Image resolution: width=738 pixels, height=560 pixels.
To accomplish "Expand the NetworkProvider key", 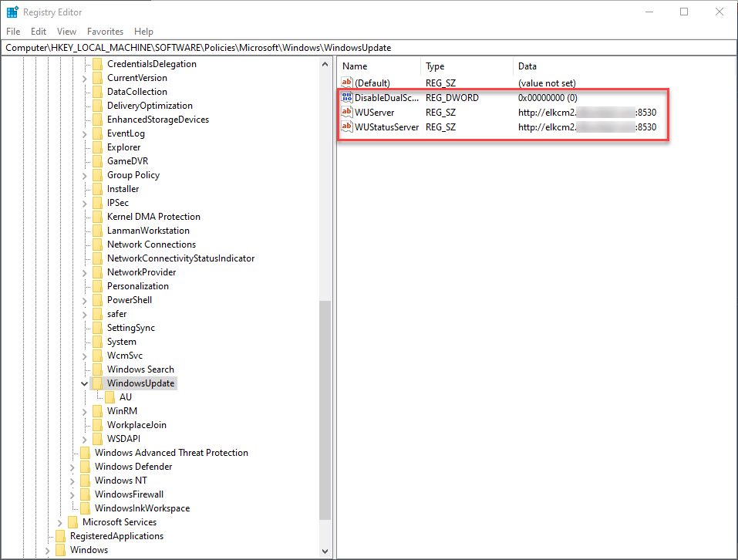I will (85, 272).
